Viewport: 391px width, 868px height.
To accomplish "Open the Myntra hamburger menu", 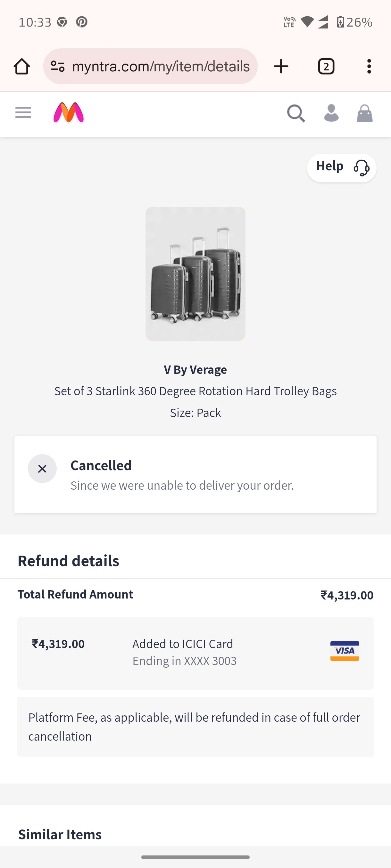I will pos(23,113).
